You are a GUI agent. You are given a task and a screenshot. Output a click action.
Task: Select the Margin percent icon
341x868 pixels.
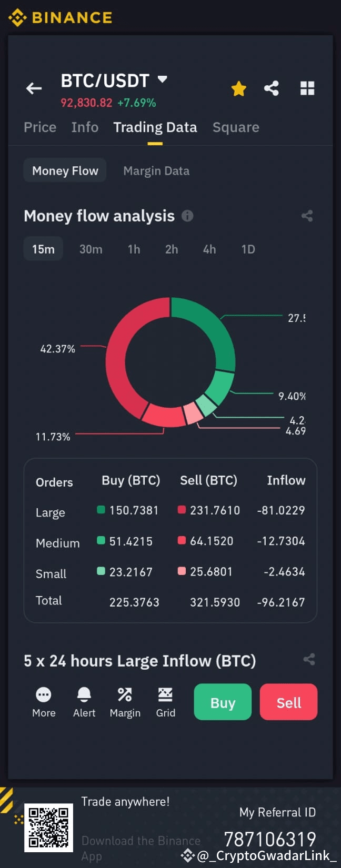click(x=125, y=694)
